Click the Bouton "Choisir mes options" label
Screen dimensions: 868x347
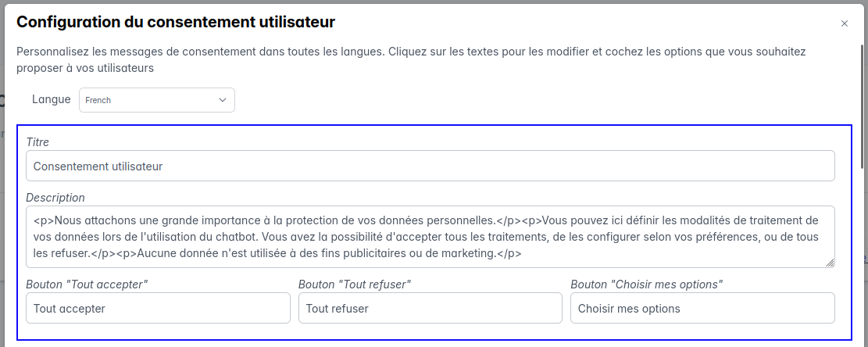646,284
